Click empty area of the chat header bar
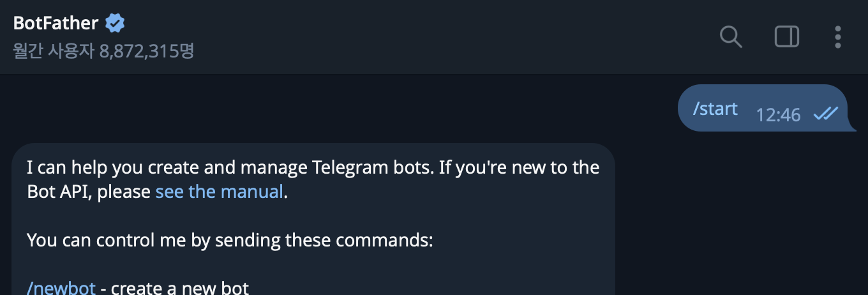Image resolution: width=868 pixels, height=295 pixels. pos(447,36)
